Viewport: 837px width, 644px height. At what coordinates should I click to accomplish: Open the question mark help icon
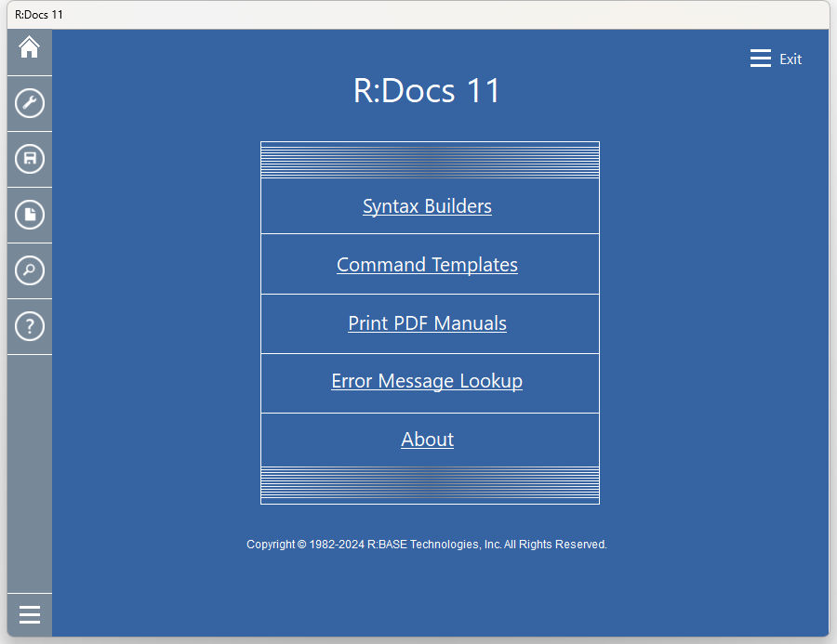(30, 326)
